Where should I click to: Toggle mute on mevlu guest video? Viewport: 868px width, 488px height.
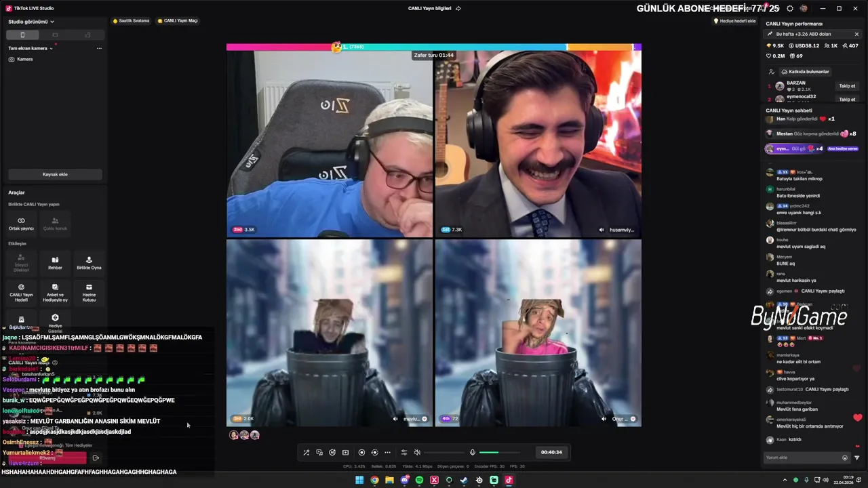click(395, 419)
